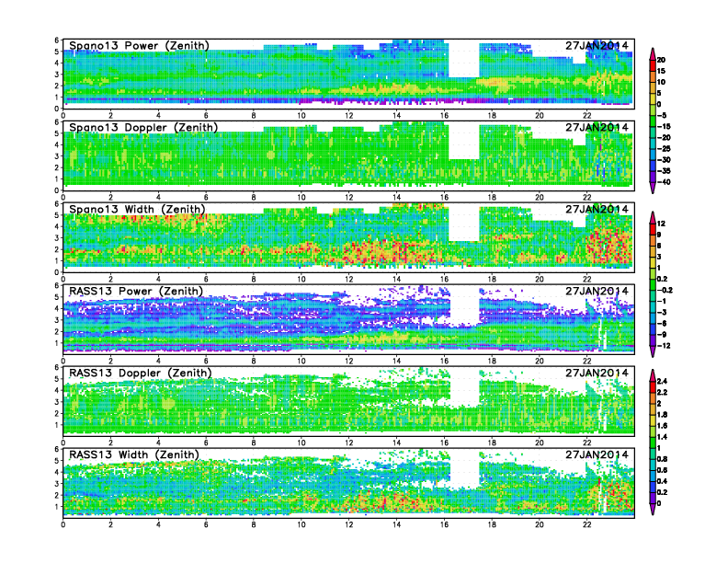Click hour tick 10 below the Spano13 Power panel
This screenshot has width=728, height=563.
pos(301,116)
